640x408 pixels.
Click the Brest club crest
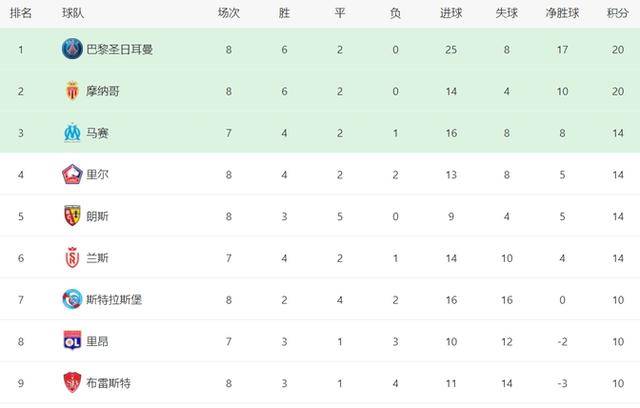72,383
